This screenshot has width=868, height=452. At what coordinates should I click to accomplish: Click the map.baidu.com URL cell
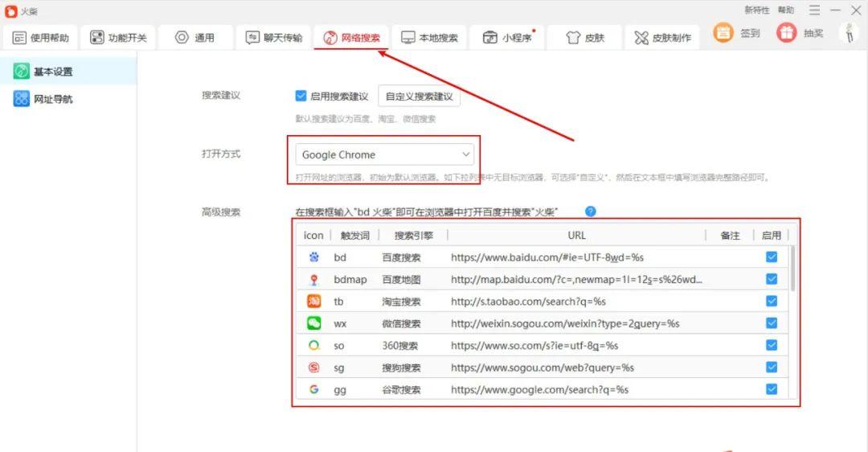(x=576, y=280)
